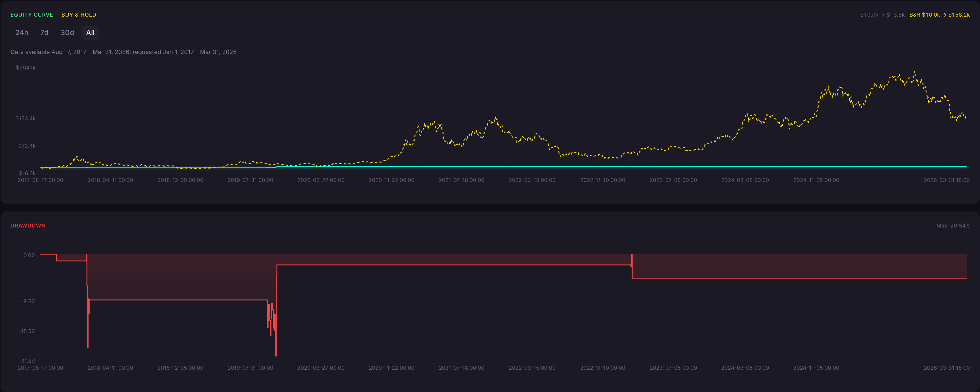Click the -9.5% drawdown axis label
Screen dimensions: 980x392
[28, 301]
